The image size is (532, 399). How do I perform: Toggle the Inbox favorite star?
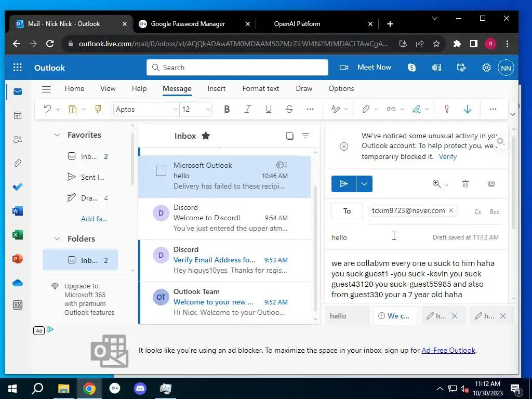click(206, 136)
